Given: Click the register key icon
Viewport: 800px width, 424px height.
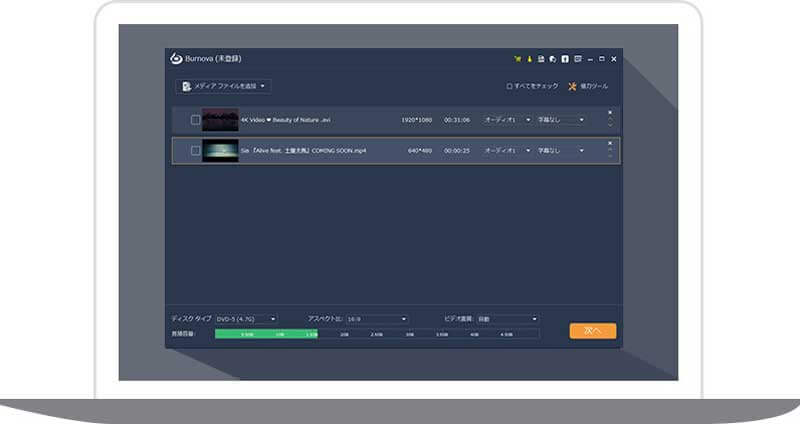Looking at the screenshot, I should [529, 59].
